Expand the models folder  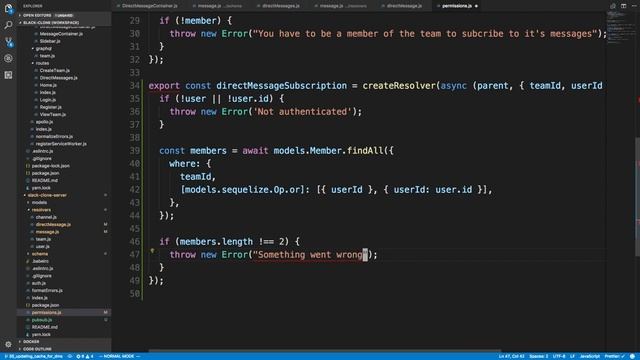pyautogui.click(x=39, y=202)
